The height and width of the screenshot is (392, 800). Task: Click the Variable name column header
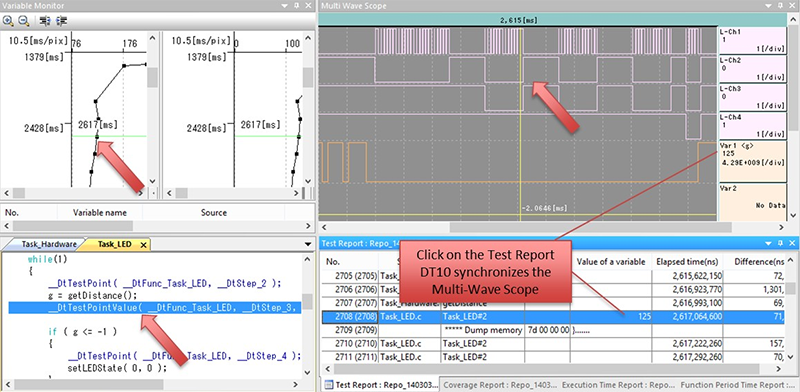pos(100,212)
